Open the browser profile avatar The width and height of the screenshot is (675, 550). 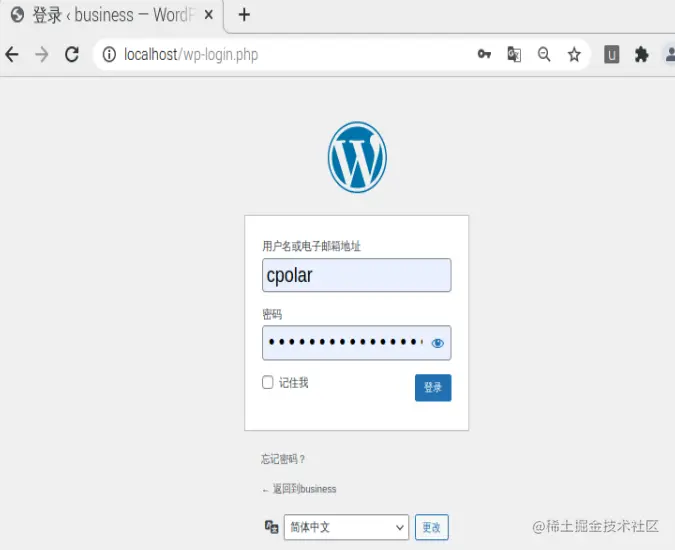(669, 55)
